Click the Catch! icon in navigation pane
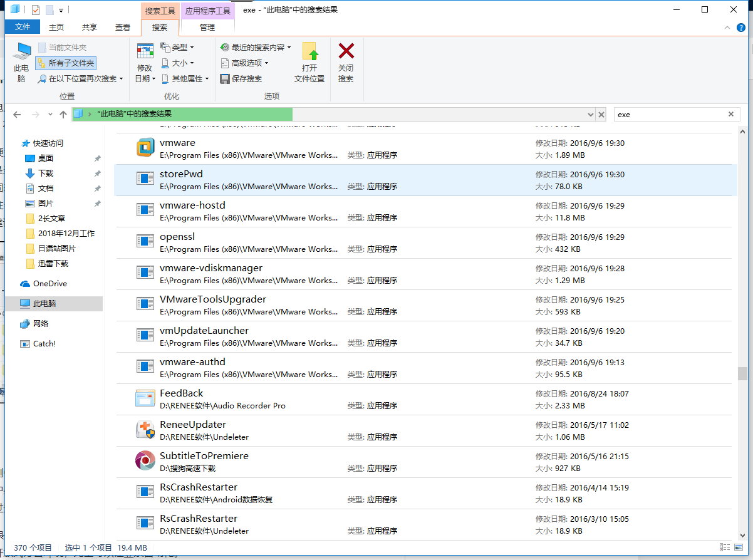Viewport: 753px width, 560px height. (x=25, y=344)
